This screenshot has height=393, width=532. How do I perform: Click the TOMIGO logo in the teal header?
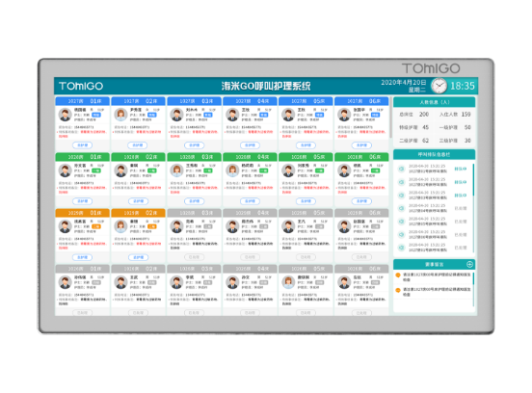pyautogui.click(x=81, y=86)
